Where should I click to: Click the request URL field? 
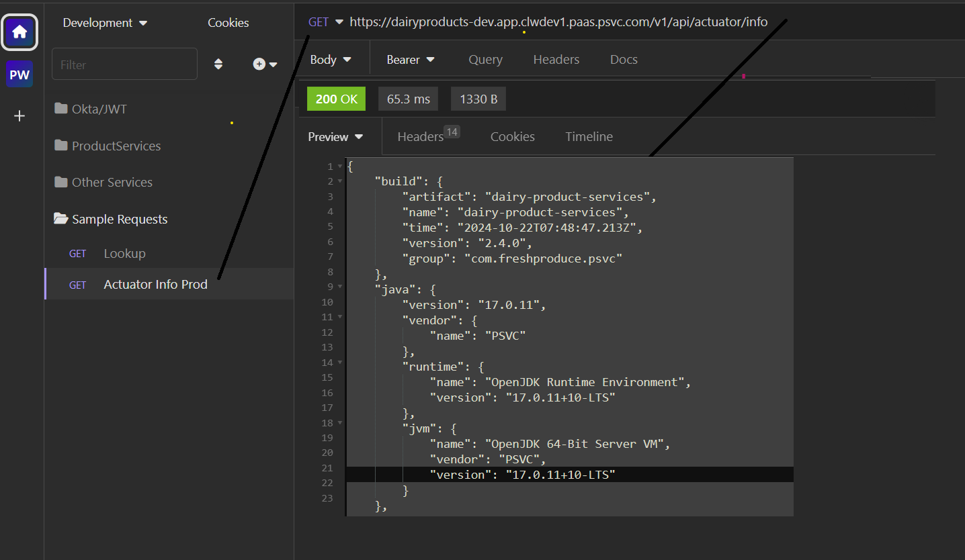click(x=558, y=22)
